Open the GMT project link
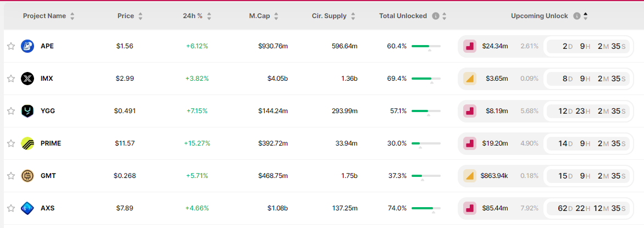Image resolution: width=644 pixels, height=228 pixels. [x=48, y=176]
